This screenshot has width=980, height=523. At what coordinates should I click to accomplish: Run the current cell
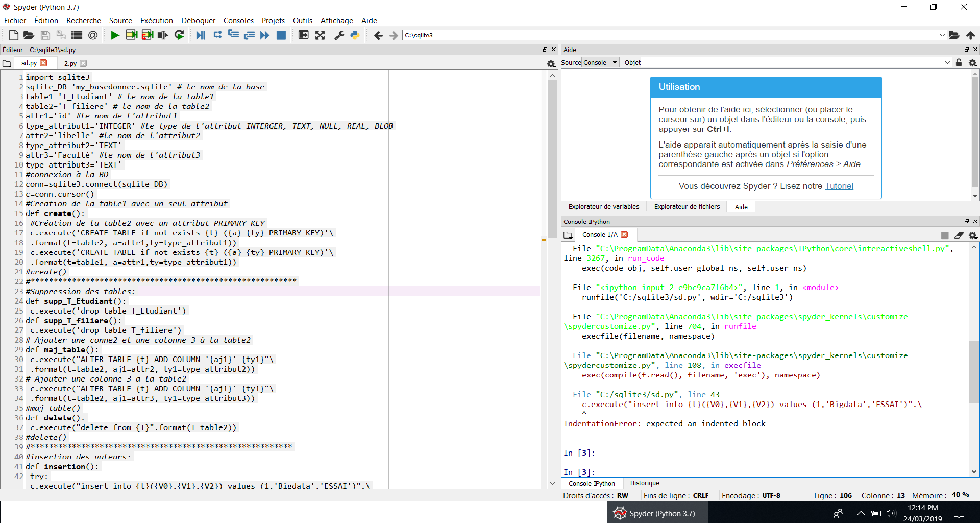pos(131,35)
